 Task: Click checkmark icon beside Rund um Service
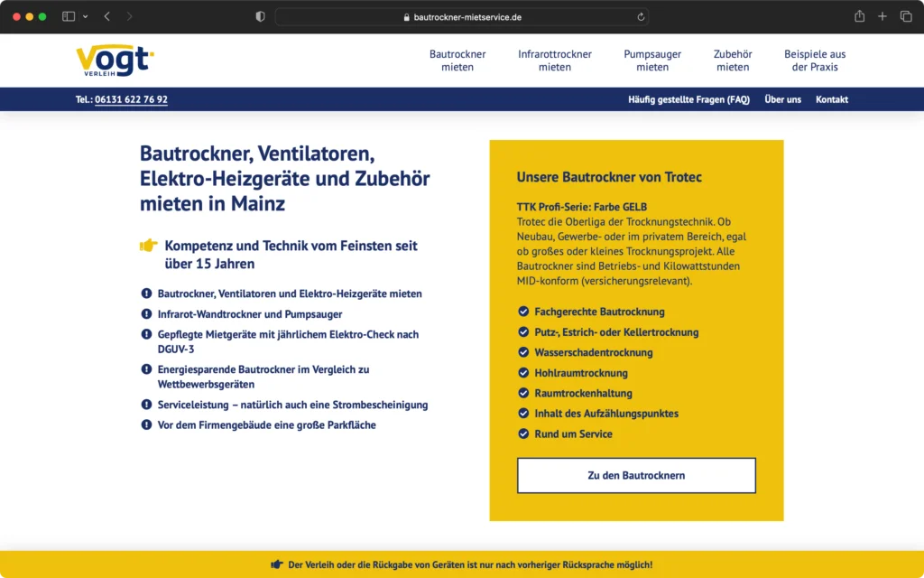pyautogui.click(x=523, y=433)
